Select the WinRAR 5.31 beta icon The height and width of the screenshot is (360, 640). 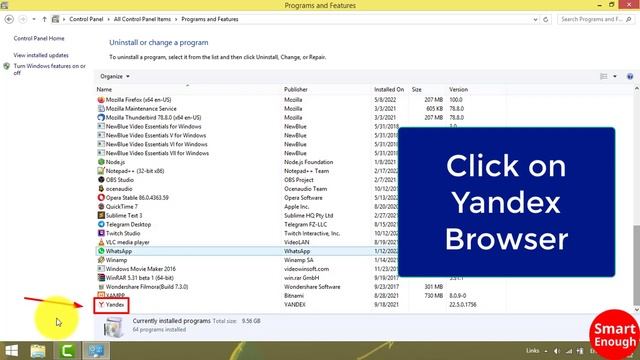tap(101, 278)
